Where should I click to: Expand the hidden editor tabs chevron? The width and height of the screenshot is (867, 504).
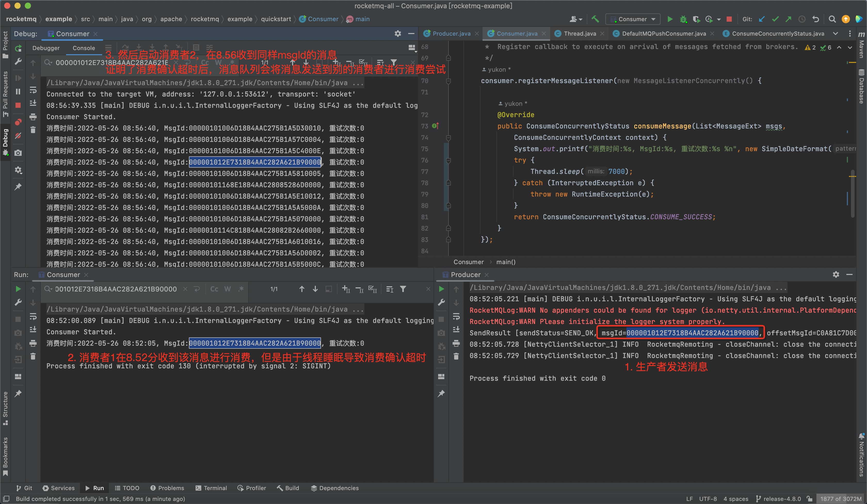[835, 33]
